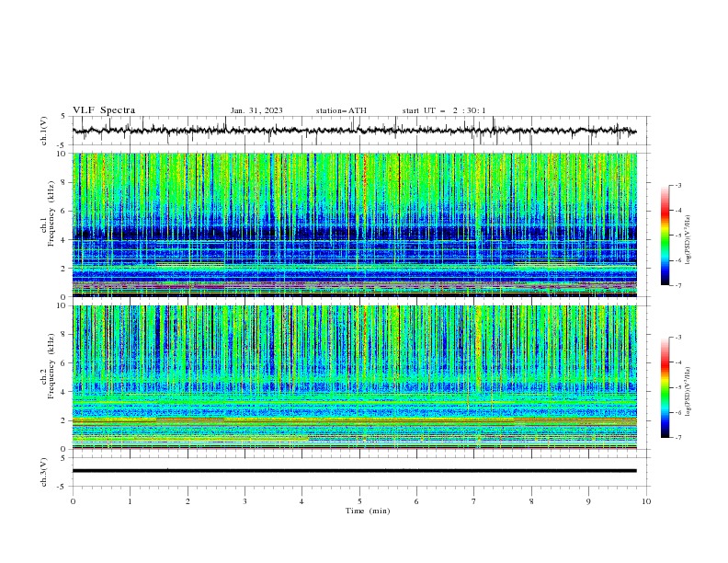Click the "-3" tick of upper color bar
Image resolution: width=728 pixels, height=563 pixels.
[x=678, y=185]
